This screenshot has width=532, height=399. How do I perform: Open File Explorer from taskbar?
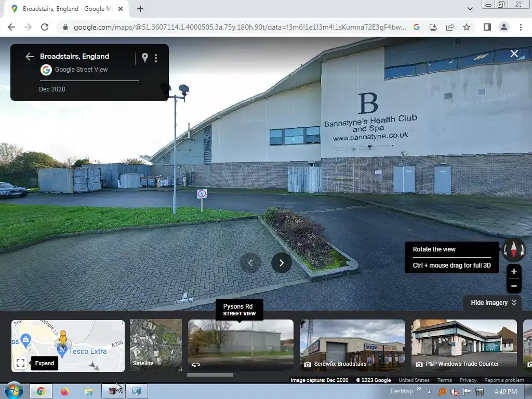click(88, 392)
